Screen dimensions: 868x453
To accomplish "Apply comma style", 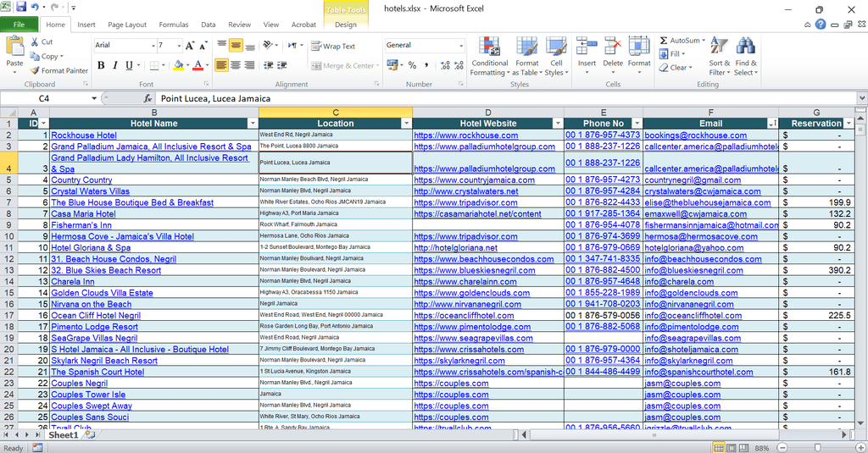I will pyautogui.click(x=426, y=65).
